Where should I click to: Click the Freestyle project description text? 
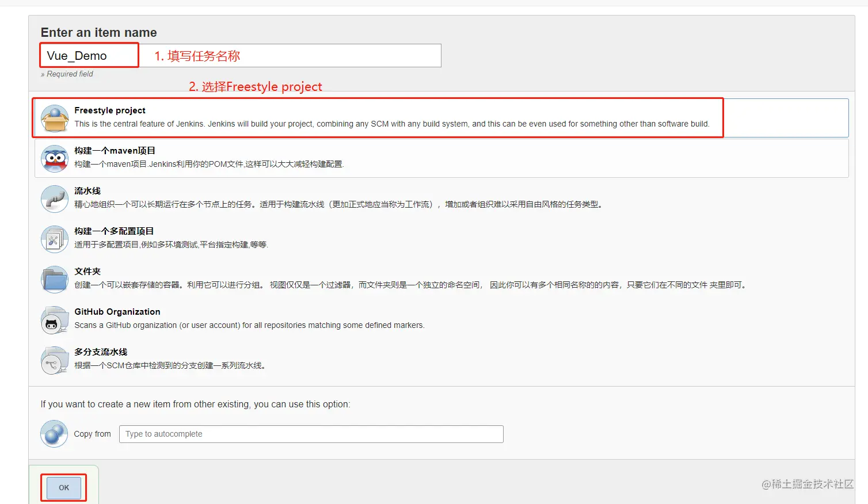pos(392,124)
